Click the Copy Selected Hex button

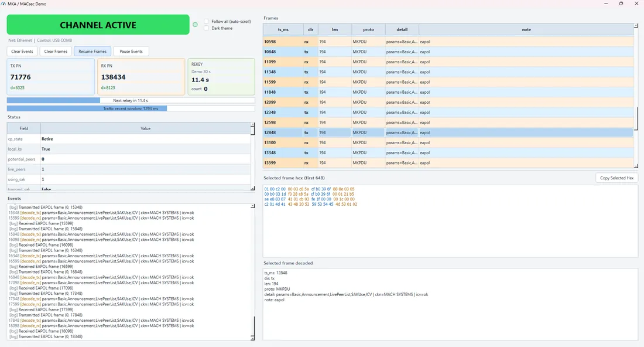(616, 178)
